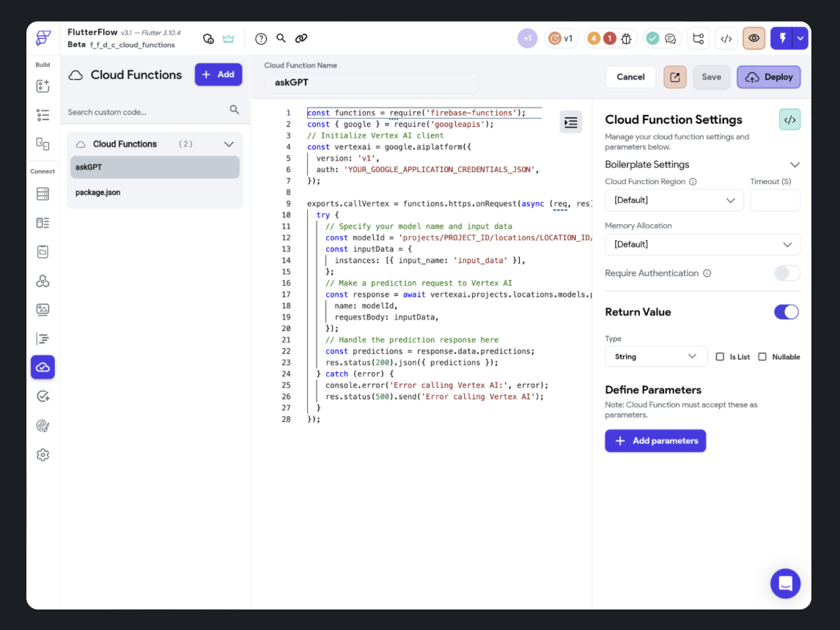The width and height of the screenshot is (840, 630).
Task: Click the Cloud Function Name field
Action: click(371, 83)
